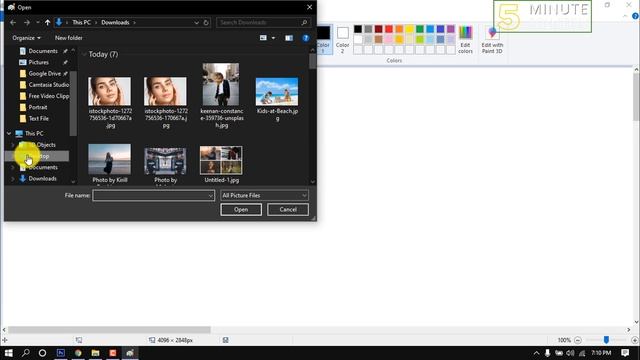This screenshot has height=360, width=640.
Task: Show hidden system tray icons
Action: (536, 353)
